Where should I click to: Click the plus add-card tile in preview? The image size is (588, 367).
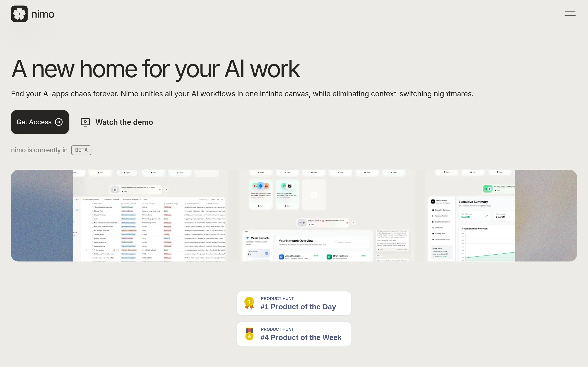coord(314,195)
